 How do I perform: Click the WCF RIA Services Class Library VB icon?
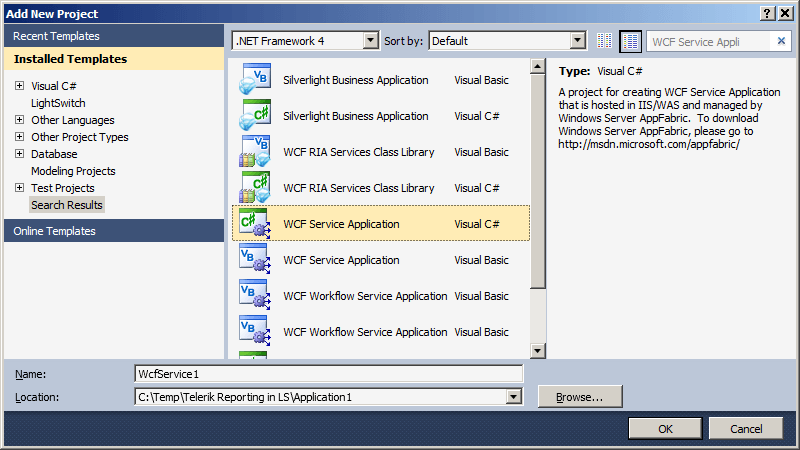[x=255, y=152]
